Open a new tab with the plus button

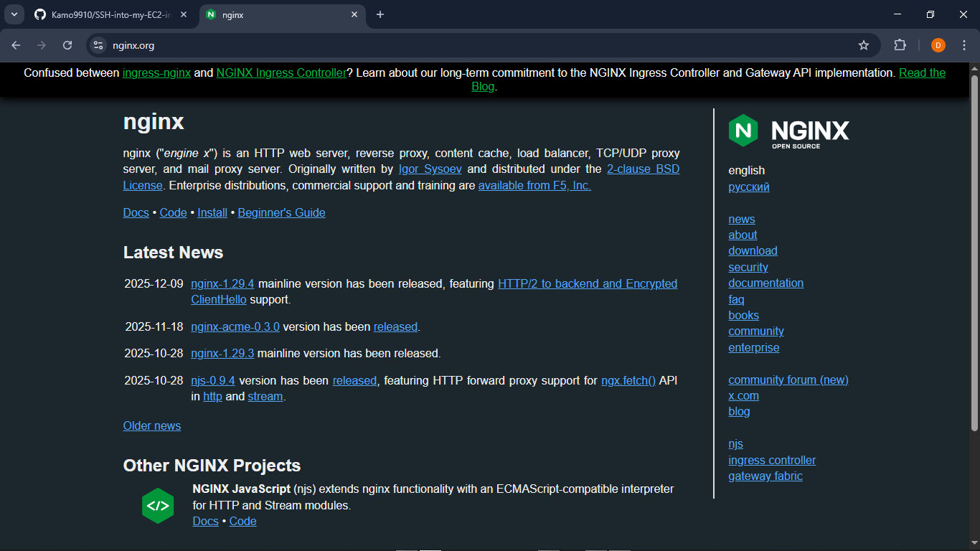(x=381, y=14)
